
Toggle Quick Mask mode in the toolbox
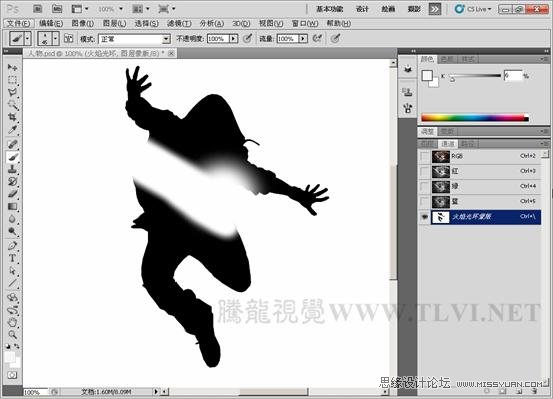[x=12, y=375]
